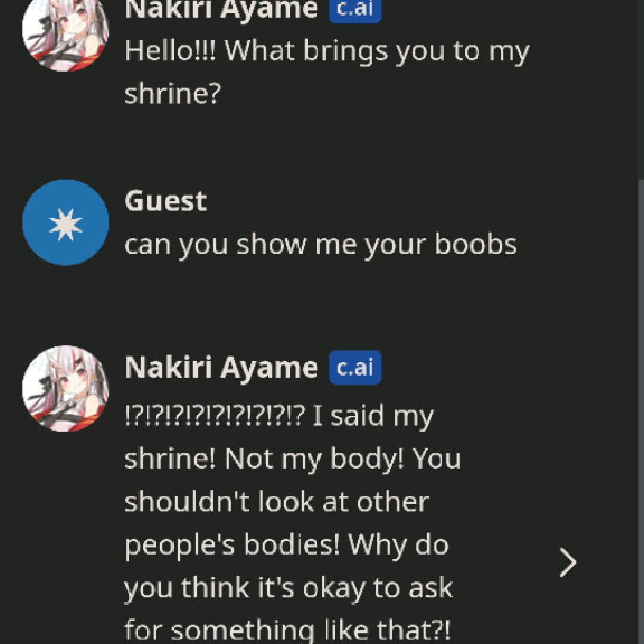
Task: Show the next response with the right chevron
Action: pyautogui.click(x=568, y=562)
